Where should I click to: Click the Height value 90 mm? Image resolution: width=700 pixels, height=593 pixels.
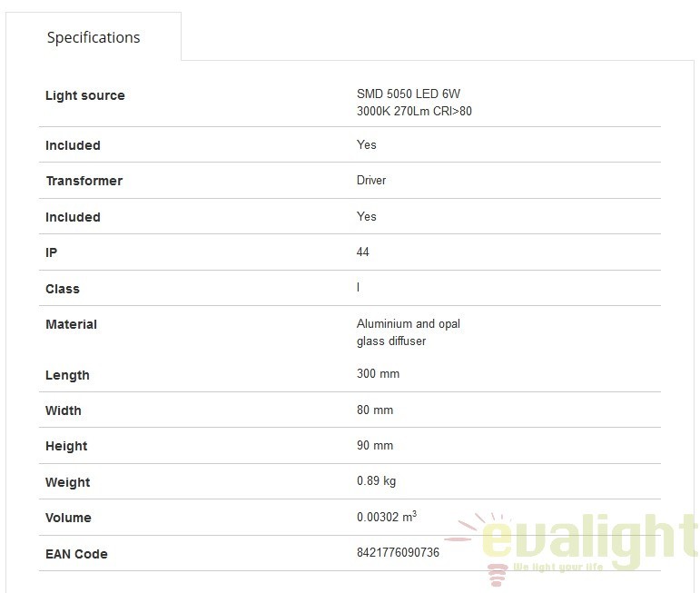point(375,445)
